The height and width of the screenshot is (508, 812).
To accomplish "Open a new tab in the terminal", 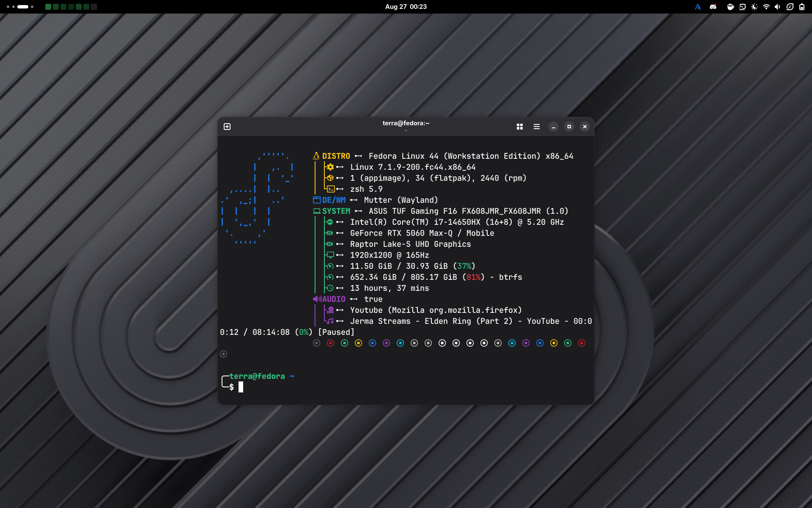I will tap(227, 127).
